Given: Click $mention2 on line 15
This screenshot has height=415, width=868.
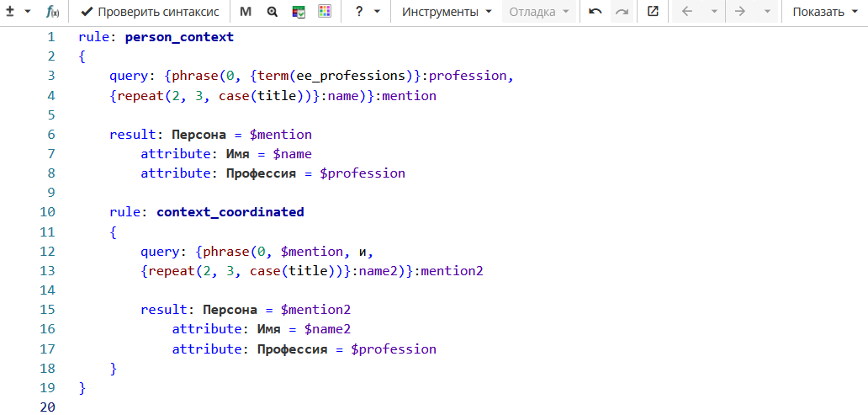Looking at the screenshot, I should click(316, 310).
